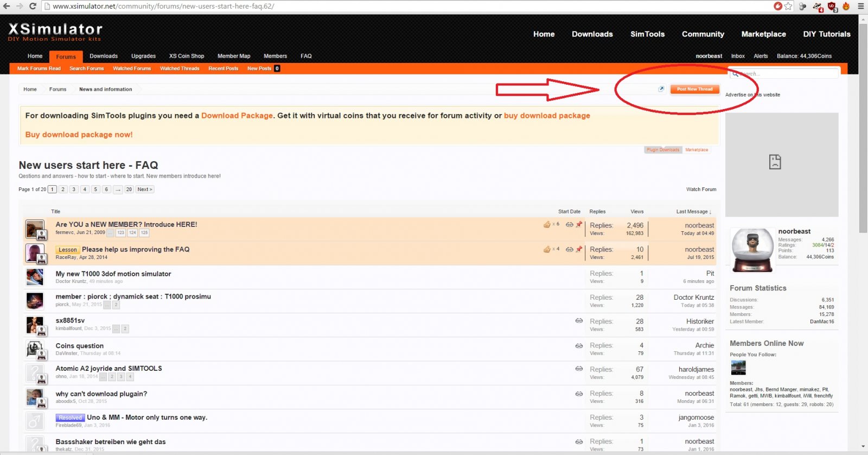Click Watch Forum
The height and width of the screenshot is (455, 868).
tap(701, 189)
